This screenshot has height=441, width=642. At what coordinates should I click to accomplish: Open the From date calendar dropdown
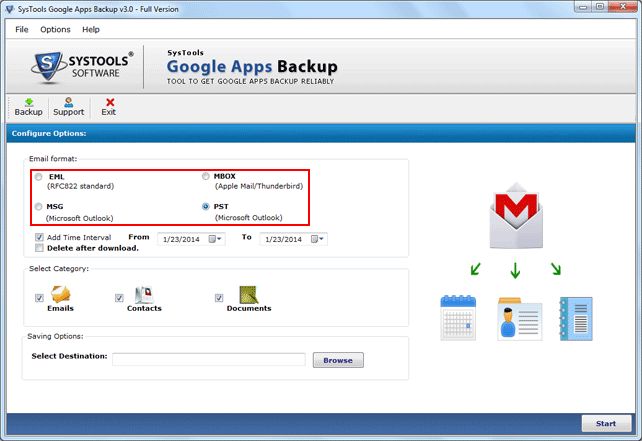click(x=218, y=238)
